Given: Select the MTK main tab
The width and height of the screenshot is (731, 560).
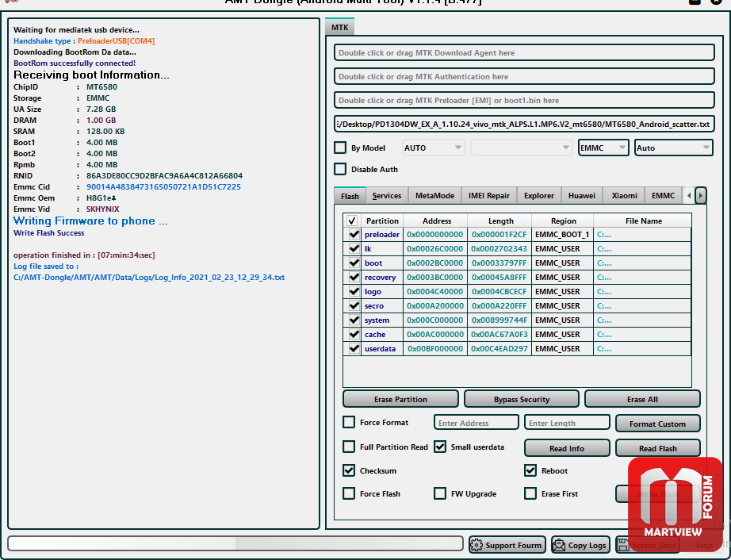Looking at the screenshot, I should coord(340,27).
